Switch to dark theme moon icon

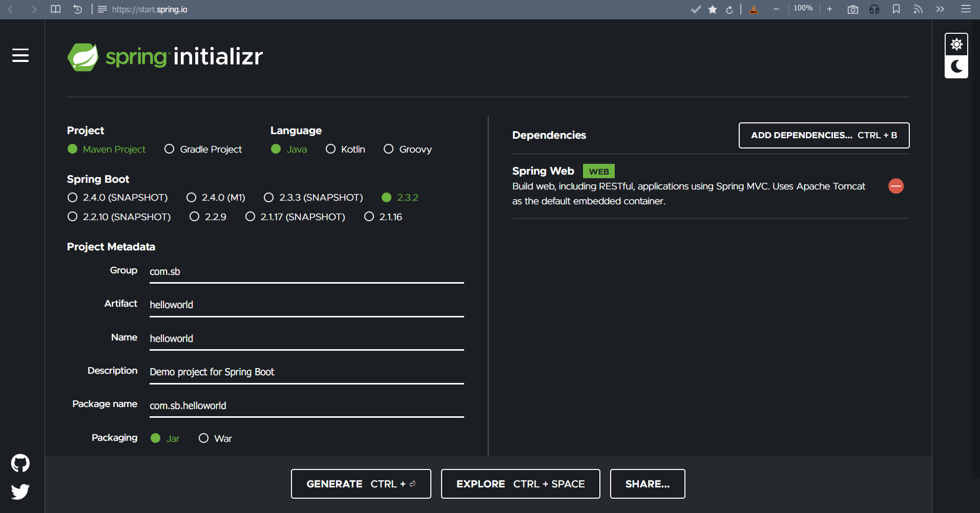pos(956,67)
